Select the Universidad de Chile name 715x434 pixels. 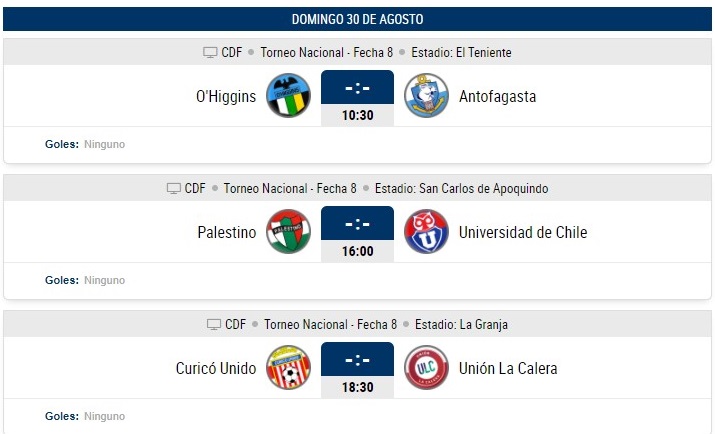tap(523, 232)
